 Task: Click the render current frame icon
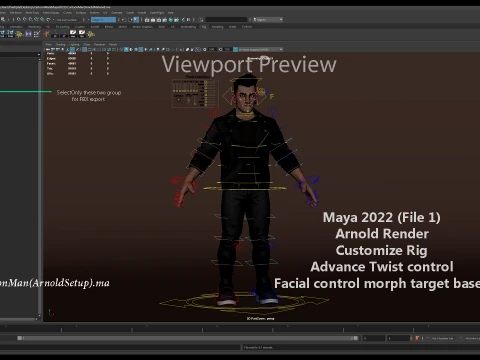coord(153,20)
